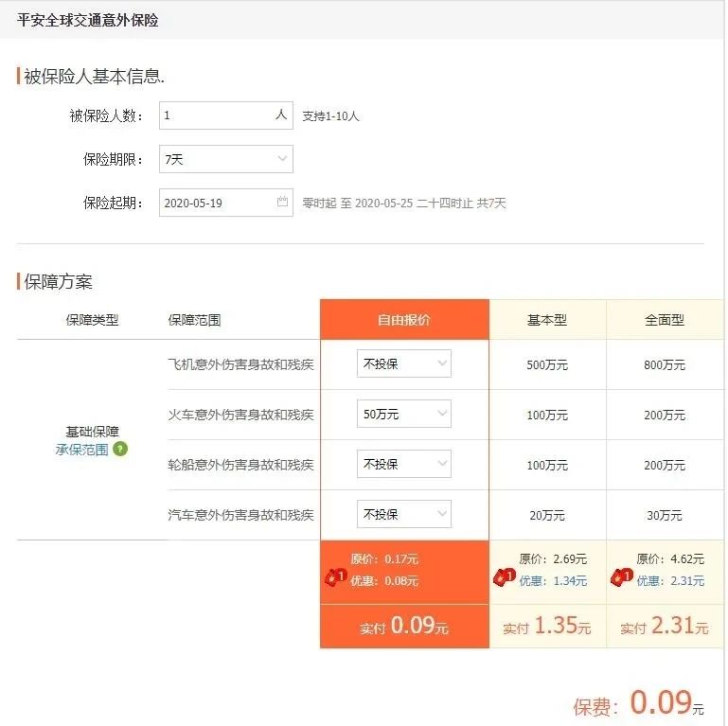
Task: Click the 实付 1.35元 price in 基本型
Action: (x=547, y=627)
